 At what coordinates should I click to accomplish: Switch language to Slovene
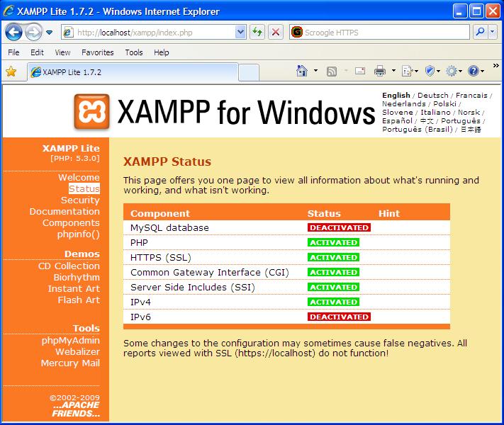tap(397, 113)
